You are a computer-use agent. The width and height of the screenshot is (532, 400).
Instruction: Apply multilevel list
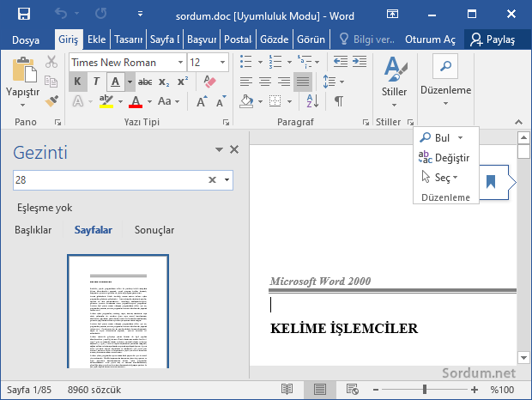pos(305,62)
